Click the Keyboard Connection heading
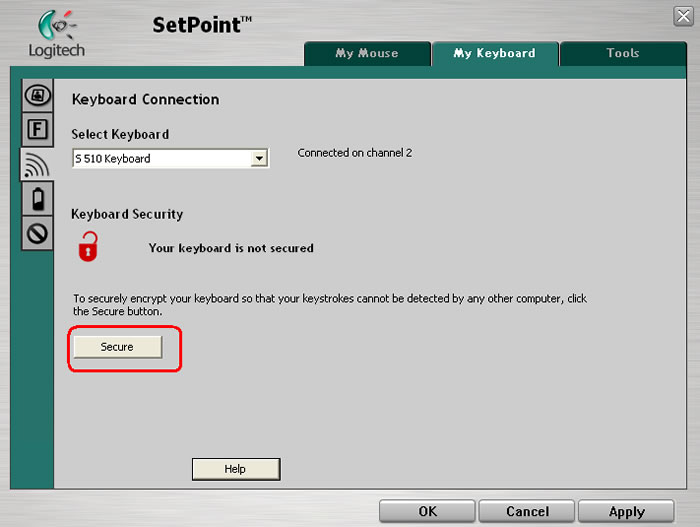This screenshot has height=527, width=700. tap(146, 99)
